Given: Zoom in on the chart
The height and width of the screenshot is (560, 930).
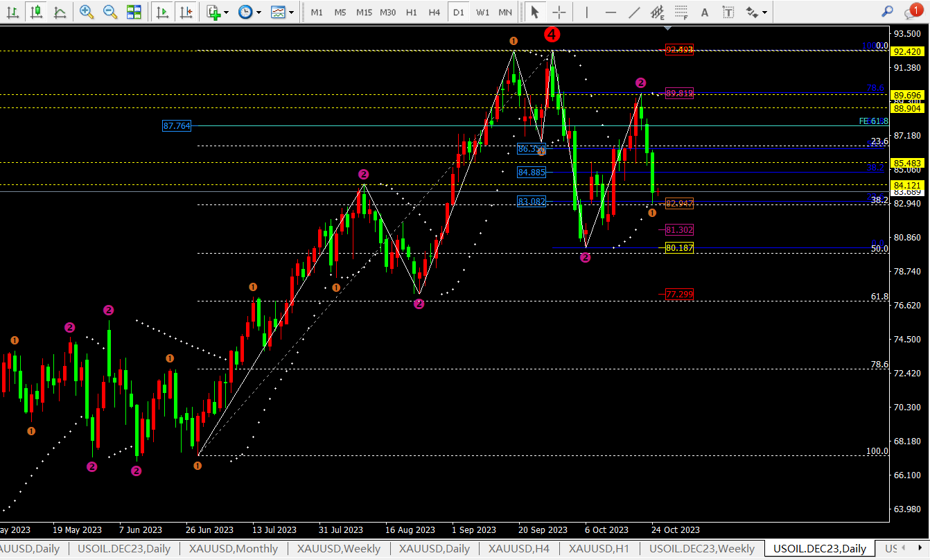Looking at the screenshot, I should tap(87, 12).
